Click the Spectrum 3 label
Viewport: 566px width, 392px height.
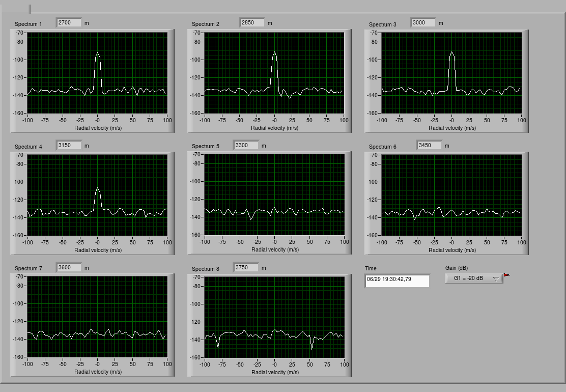point(383,24)
